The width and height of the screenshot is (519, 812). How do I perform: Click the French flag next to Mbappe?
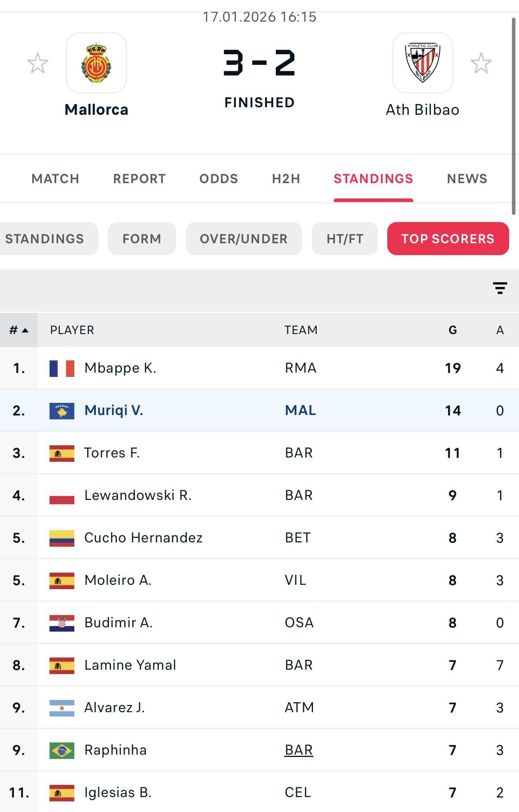click(x=62, y=368)
